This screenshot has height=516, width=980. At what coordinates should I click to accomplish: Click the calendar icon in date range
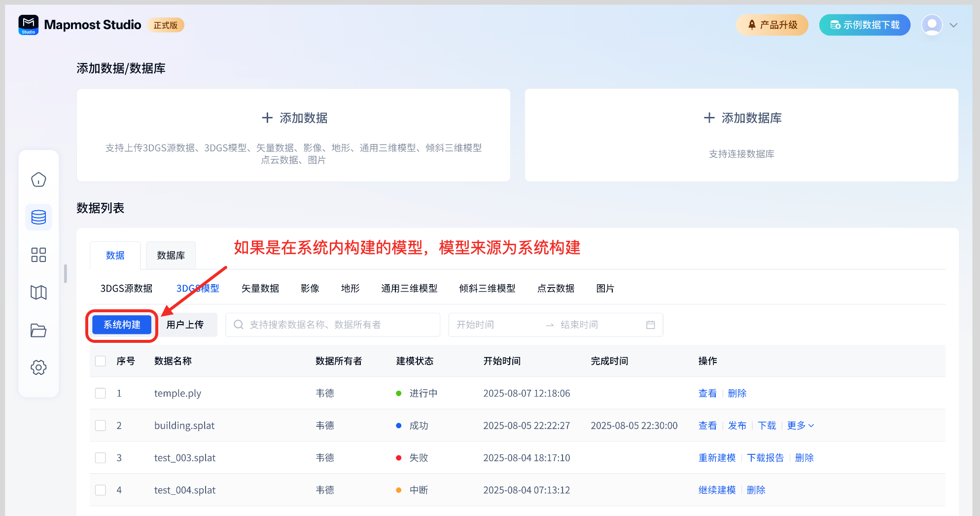650,325
